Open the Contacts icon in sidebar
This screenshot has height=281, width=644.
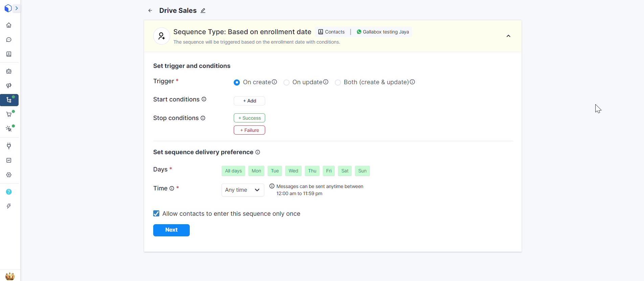point(9,54)
